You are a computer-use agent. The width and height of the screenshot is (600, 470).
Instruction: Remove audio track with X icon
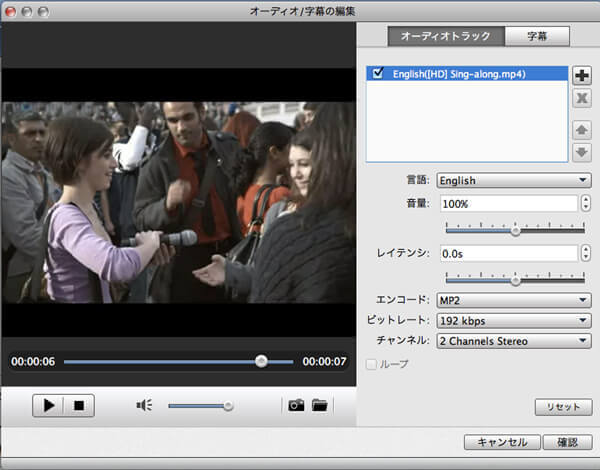(x=582, y=98)
